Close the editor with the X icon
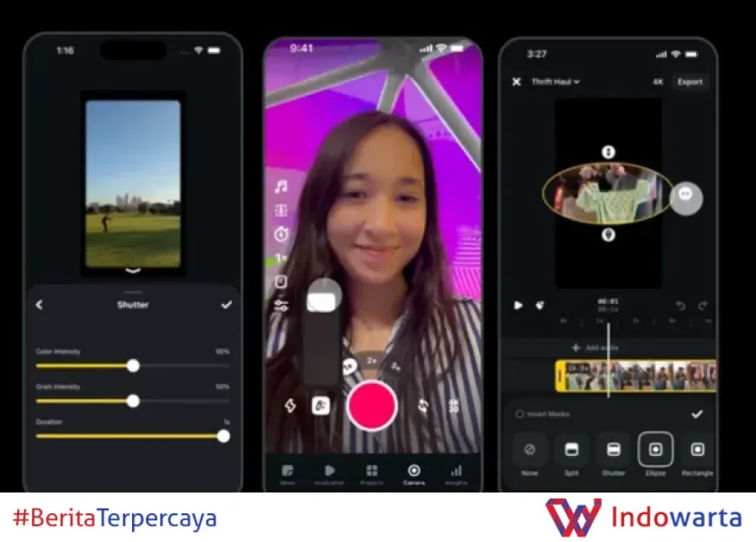This screenshot has height=542, width=756. click(x=516, y=82)
